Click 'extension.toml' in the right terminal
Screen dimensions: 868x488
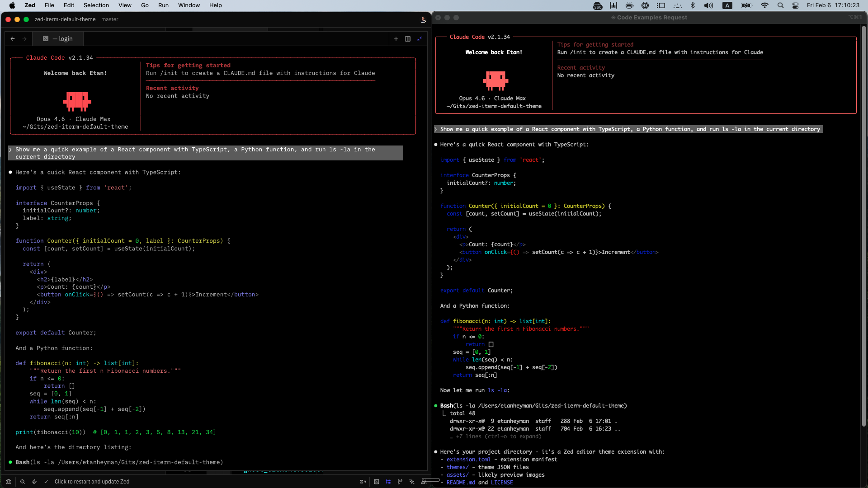[x=468, y=460]
